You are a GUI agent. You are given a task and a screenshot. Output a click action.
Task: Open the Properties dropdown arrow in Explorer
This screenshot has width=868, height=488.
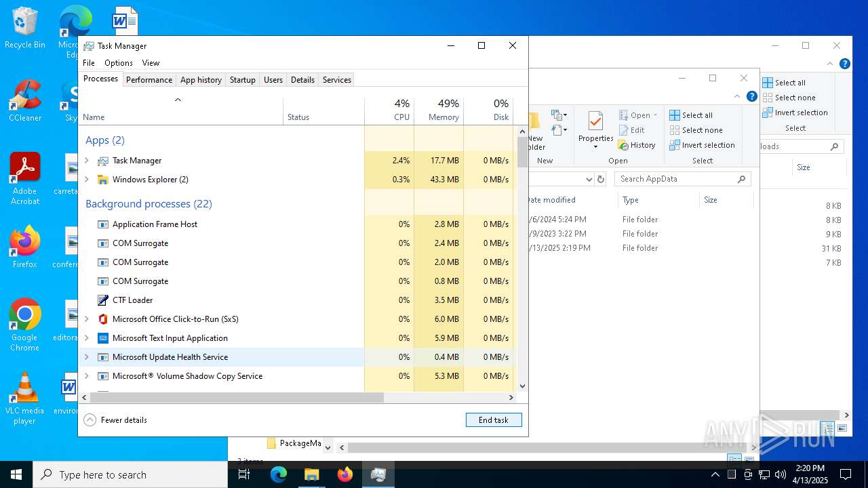coord(595,147)
